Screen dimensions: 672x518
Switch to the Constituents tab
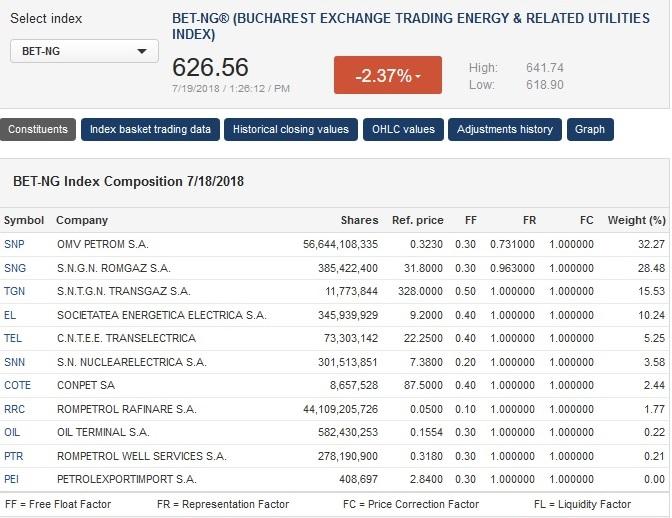38,129
